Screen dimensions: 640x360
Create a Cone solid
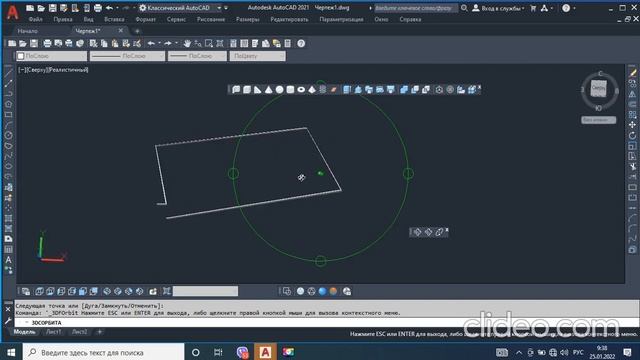[269, 89]
